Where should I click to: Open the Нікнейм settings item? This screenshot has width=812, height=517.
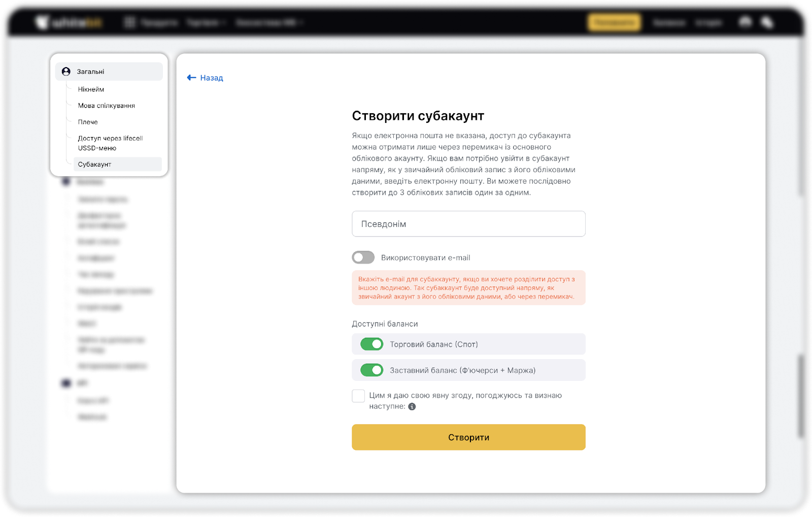coord(91,89)
